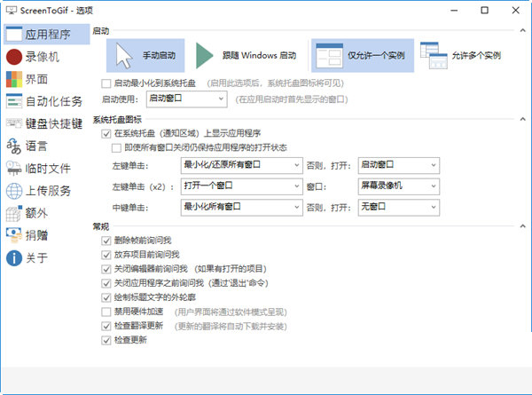Click the colorful 界面 interface icon
This screenshot has width=532, height=395.
(14, 79)
